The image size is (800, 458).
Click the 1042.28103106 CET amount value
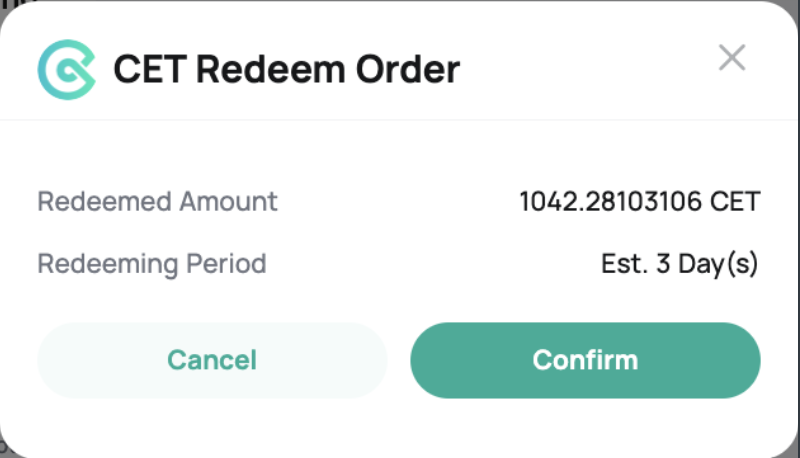point(640,201)
